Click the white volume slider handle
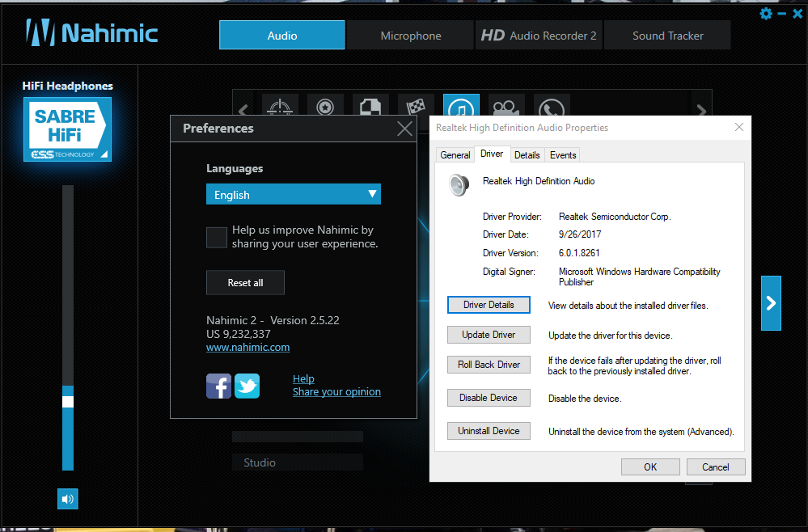The height and width of the screenshot is (532, 808). coord(68,402)
